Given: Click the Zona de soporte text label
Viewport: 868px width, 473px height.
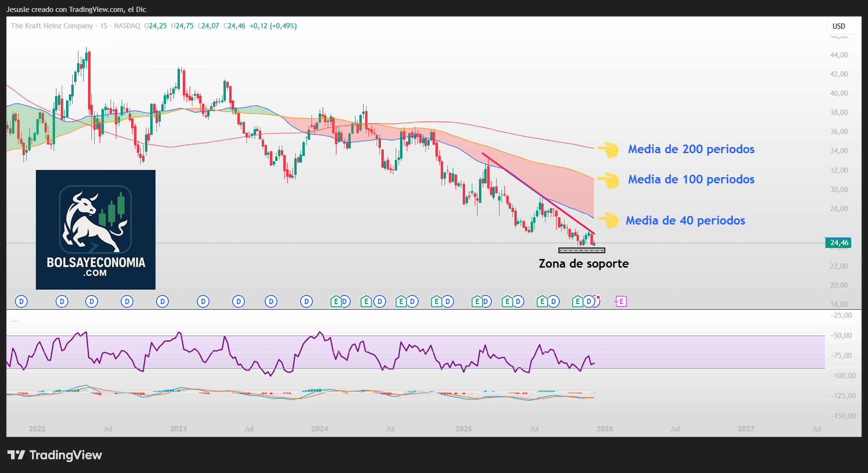Looking at the screenshot, I should click(x=583, y=264).
